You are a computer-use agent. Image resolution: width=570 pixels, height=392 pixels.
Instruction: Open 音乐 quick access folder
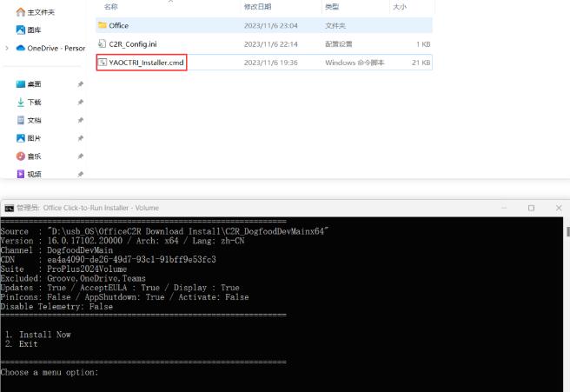[34, 156]
